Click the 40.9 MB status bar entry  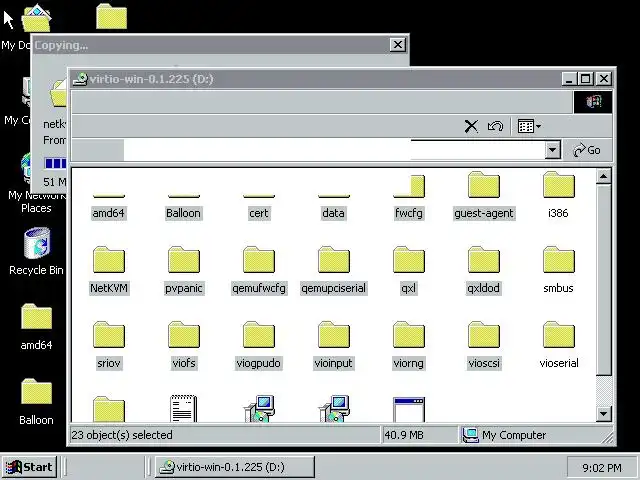[x=404, y=435]
